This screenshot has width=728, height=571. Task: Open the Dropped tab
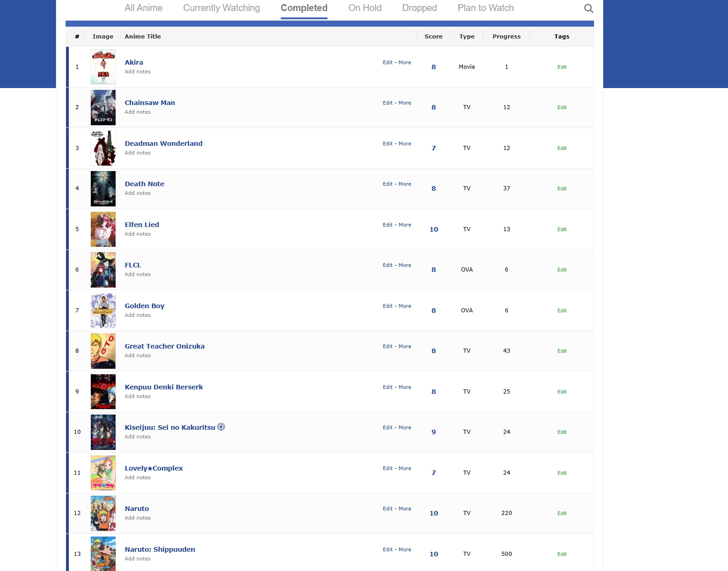(x=419, y=8)
